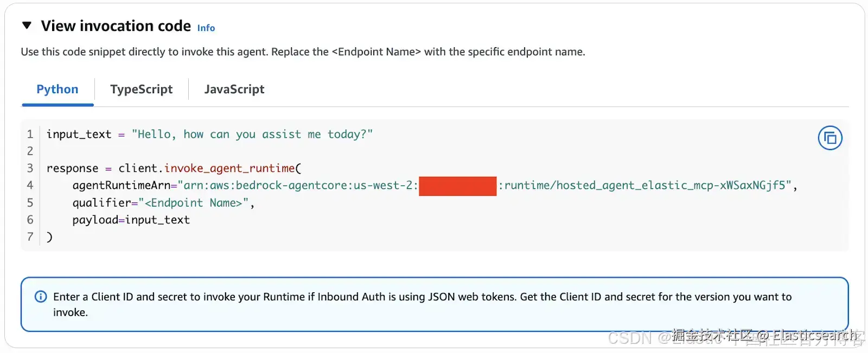Switch to the JavaScript tab
Viewport: 868px width, 353px height.
click(234, 89)
